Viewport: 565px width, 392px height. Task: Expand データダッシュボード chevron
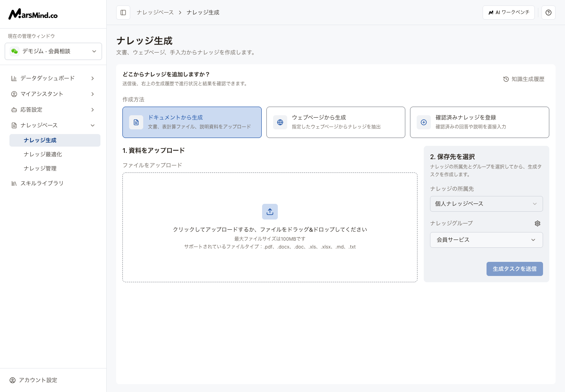(93, 78)
